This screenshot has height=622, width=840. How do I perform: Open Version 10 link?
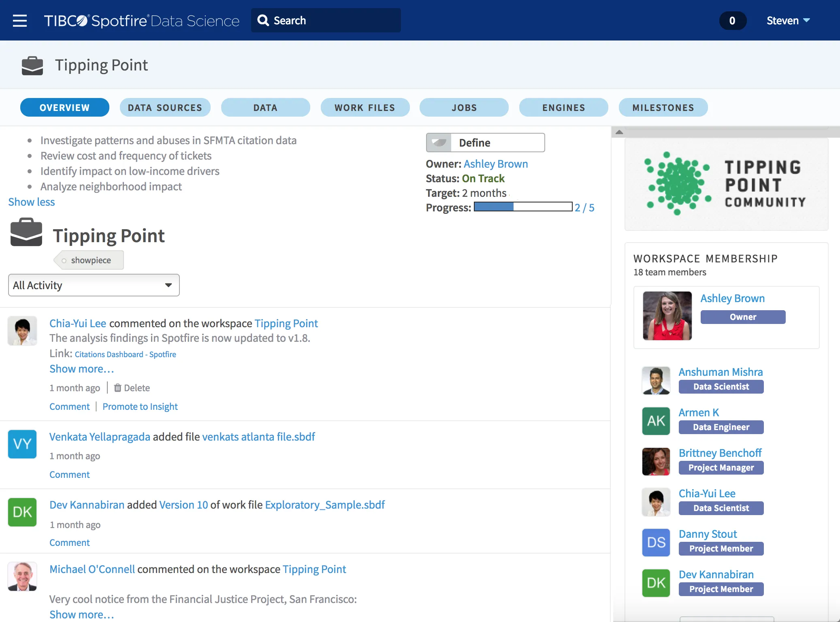click(x=183, y=505)
